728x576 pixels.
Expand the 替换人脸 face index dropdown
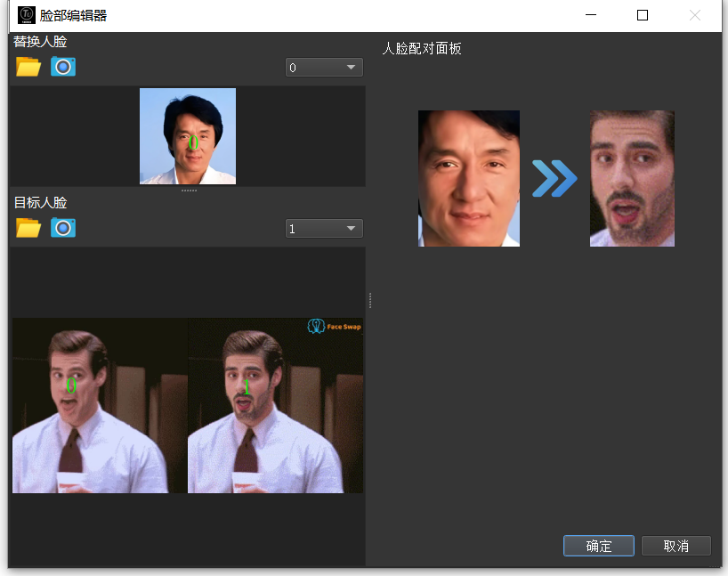324,68
